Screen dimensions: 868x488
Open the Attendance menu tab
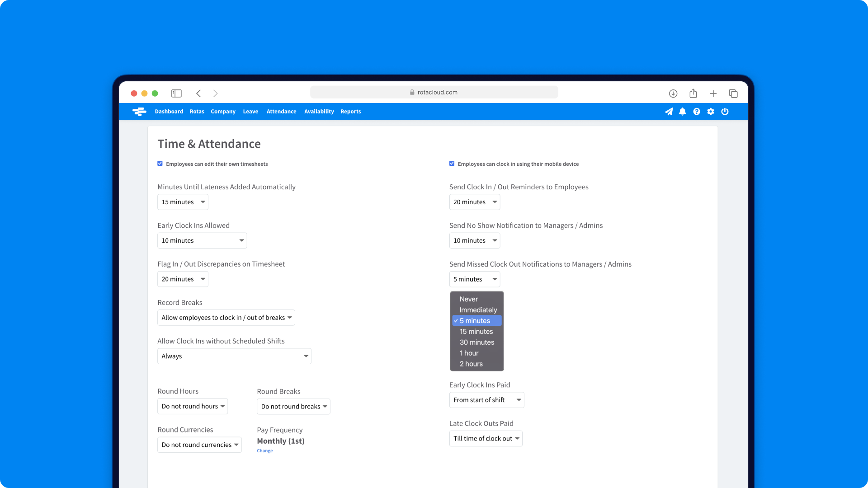(281, 112)
